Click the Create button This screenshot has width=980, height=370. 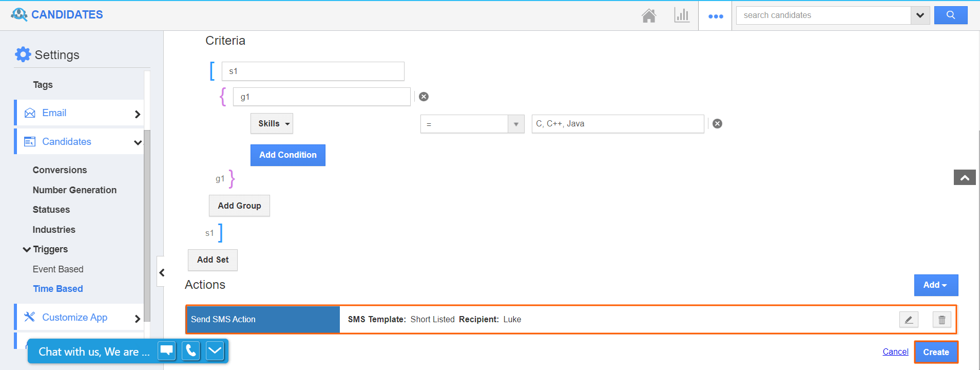[x=936, y=352]
